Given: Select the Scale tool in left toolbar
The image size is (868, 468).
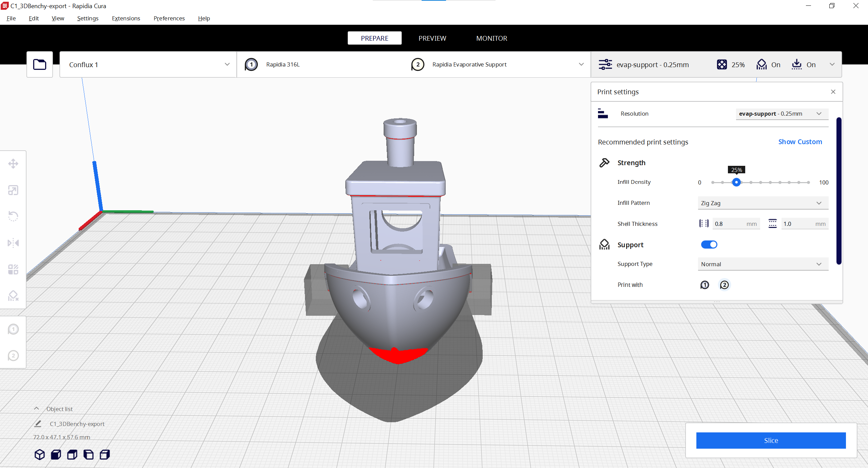Looking at the screenshot, I should click(13, 190).
